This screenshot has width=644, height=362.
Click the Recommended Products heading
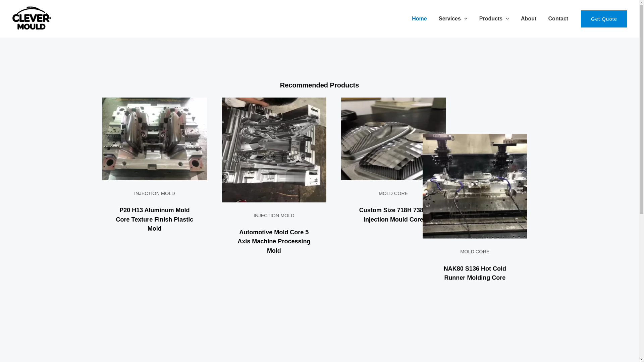click(319, 85)
